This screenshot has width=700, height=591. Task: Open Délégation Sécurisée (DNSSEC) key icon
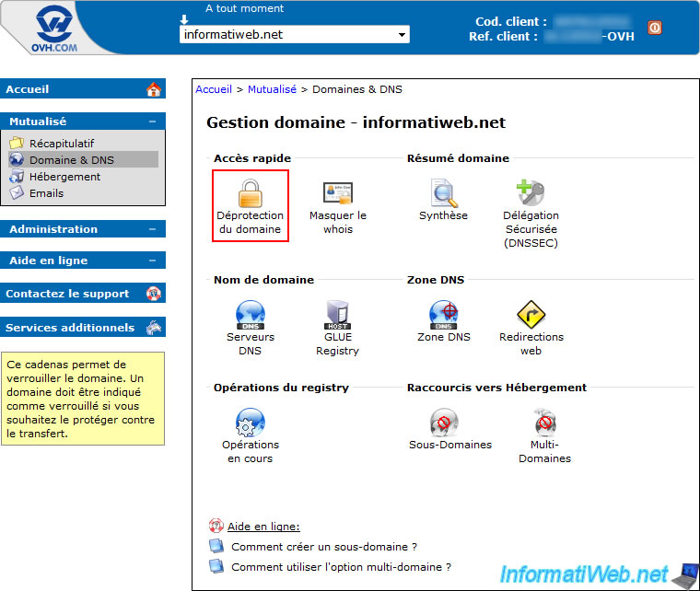[x=531, y=192]
